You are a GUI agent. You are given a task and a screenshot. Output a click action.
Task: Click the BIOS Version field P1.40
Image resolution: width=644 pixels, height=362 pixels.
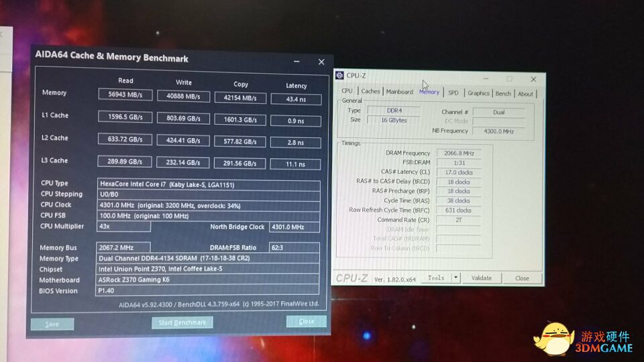[207, 290]
